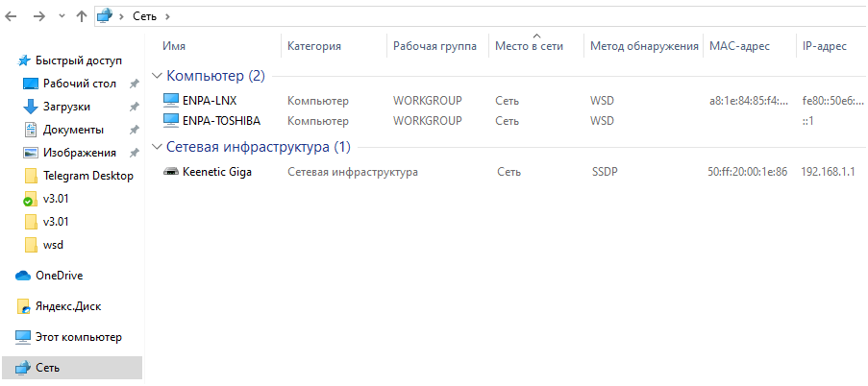Open the recent locations dropdown chevron
The width and height of the screenshot is (868, 386).
61,16
